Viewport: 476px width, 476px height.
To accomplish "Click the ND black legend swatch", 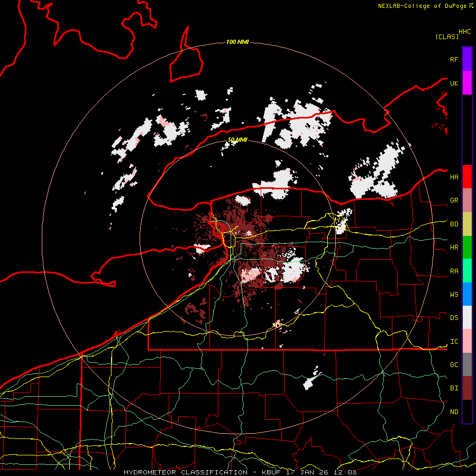I will click(467, 411).
